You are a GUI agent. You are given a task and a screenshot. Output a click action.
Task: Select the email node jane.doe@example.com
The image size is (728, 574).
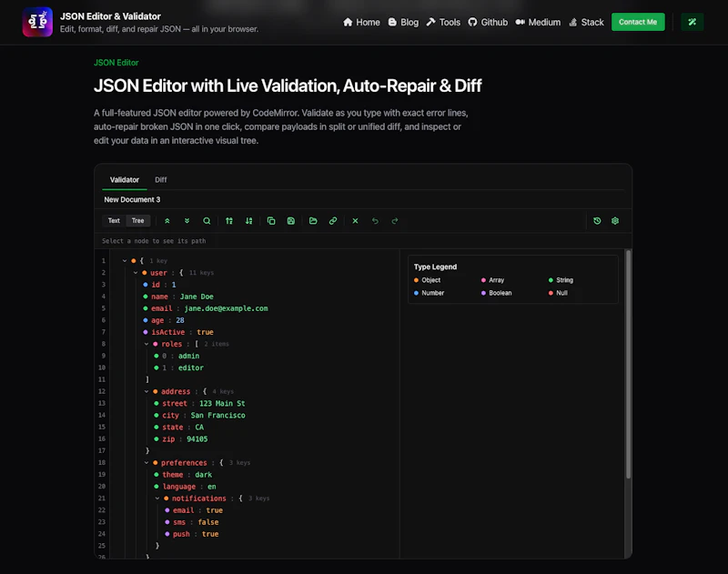click(206, 308)
